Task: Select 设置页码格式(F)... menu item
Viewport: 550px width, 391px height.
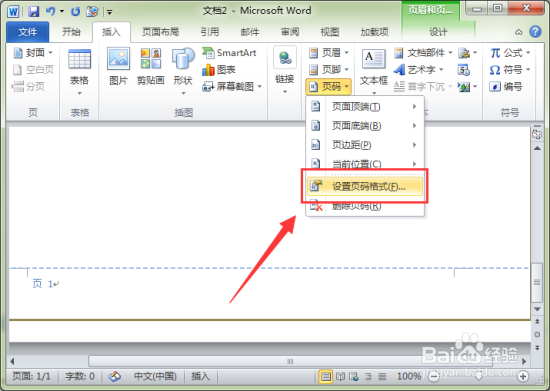Action: (x=365, y=186)
